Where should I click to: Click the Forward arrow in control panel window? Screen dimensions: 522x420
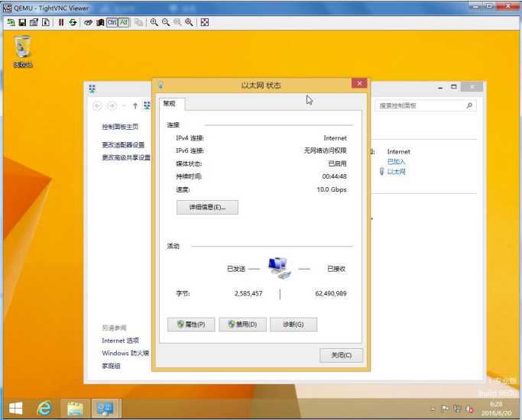click(x=112, y=105)
